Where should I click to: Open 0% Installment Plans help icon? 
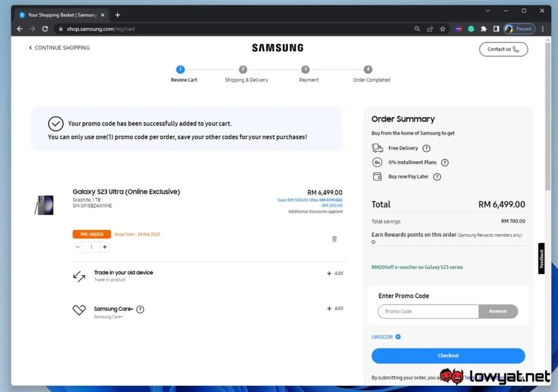click(445, 163)
